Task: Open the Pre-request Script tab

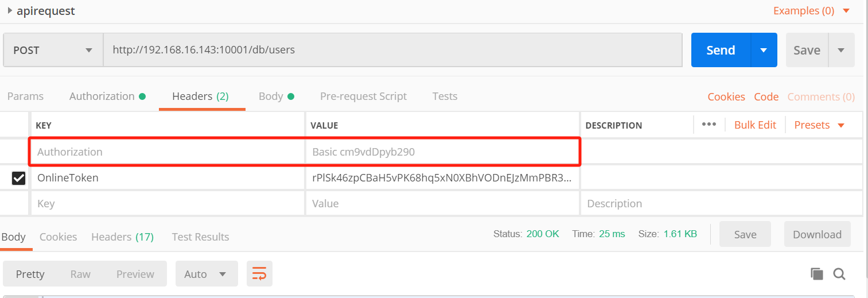Action: (x=363, y=96)
